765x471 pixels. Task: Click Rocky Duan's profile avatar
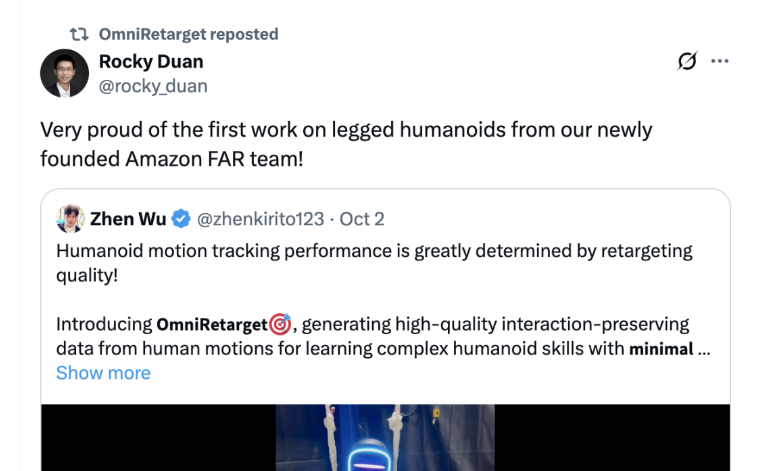coord(65,73)
